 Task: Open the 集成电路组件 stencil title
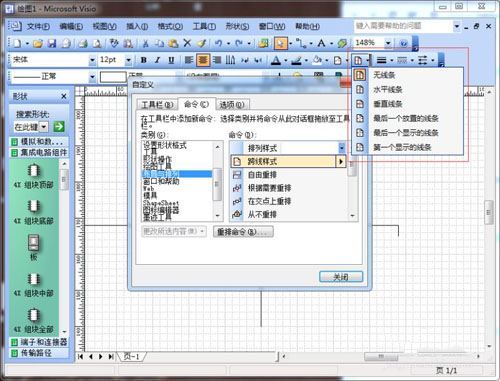tap(39, 153)
